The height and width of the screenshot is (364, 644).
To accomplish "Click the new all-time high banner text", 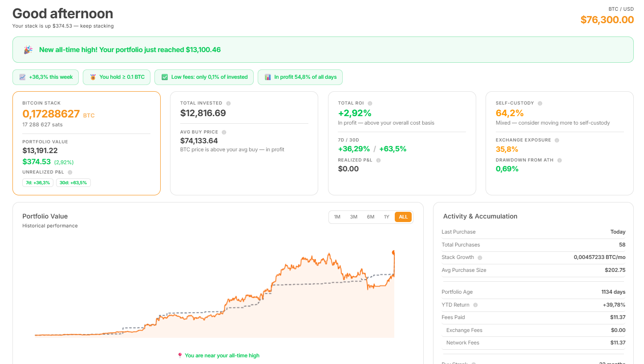I will [130, 50].
